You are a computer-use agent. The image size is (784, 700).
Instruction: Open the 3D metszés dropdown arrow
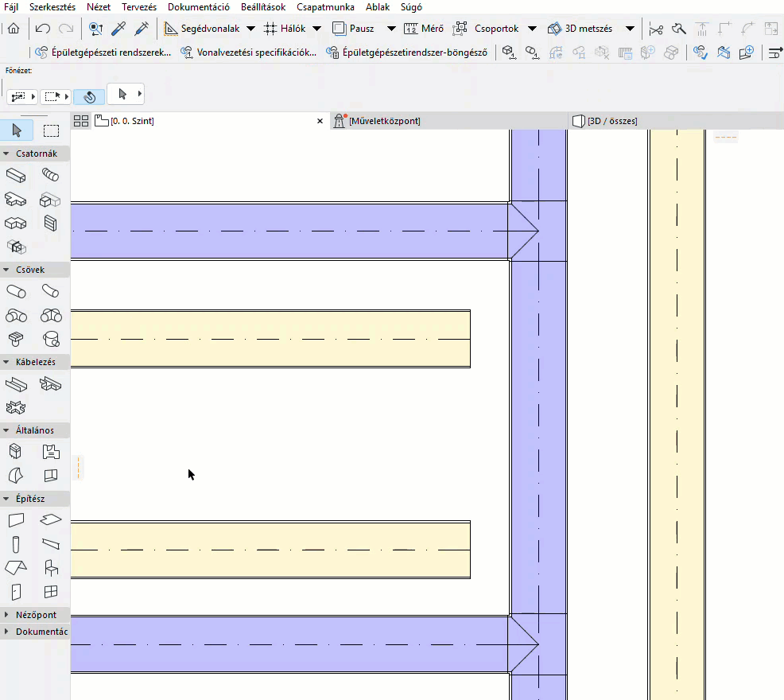pyautogui.click(x=630, y=29)
